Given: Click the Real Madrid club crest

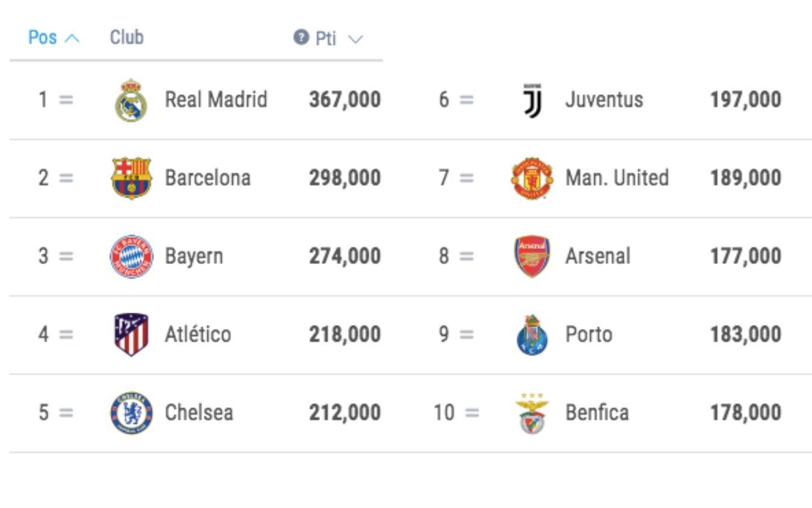Looking at the screenshot, I should coord(131,100).
